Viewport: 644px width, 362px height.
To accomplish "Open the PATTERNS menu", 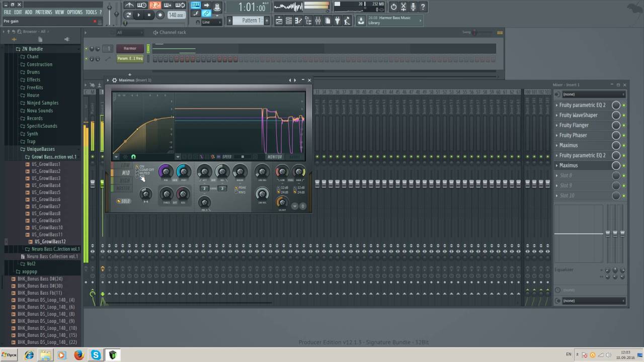I will [x=44, y=12].
